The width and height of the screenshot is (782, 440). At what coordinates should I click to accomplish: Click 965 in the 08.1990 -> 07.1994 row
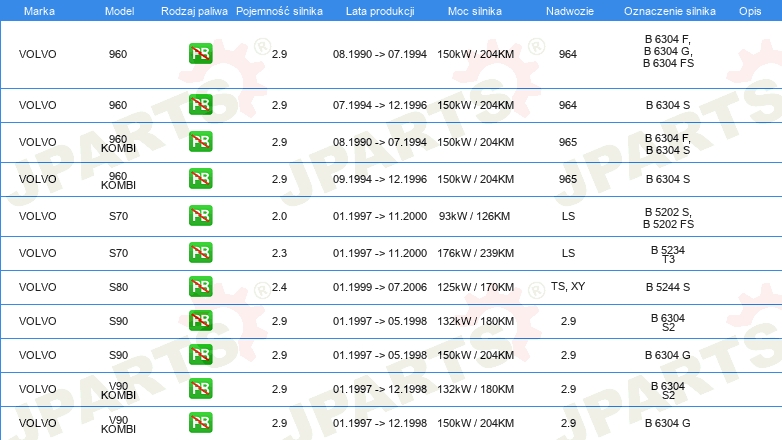tap(568, 142)
